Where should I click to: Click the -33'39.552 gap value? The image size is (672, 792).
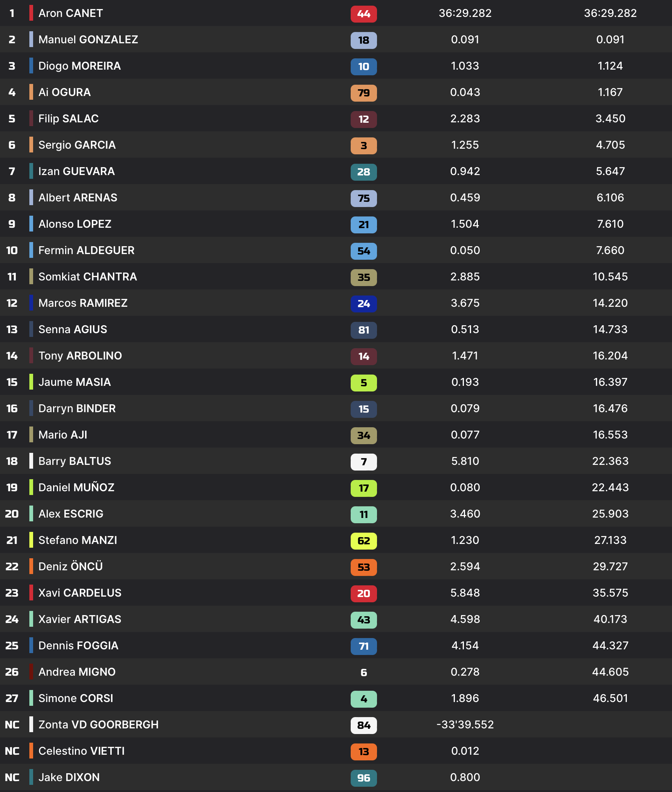click(465, 725)
